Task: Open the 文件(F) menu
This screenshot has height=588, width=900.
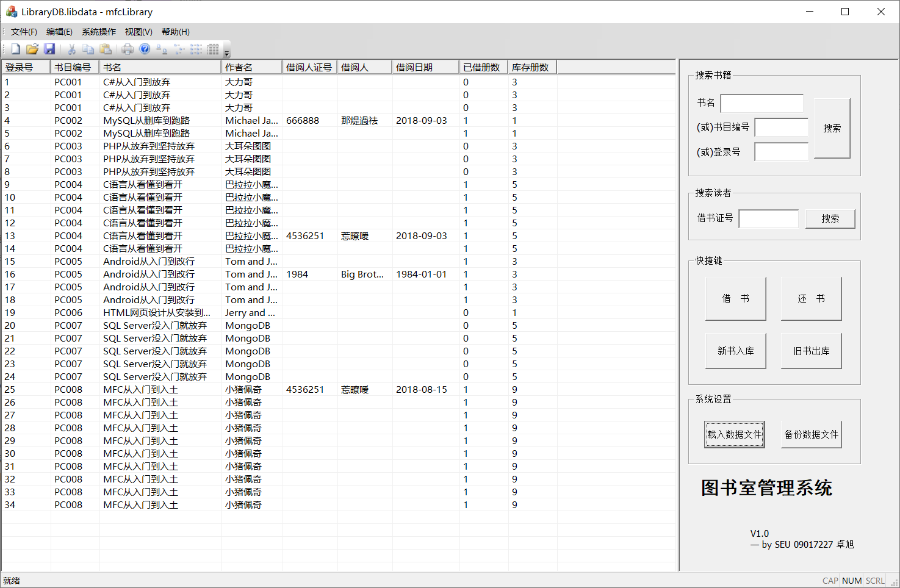Action: click(24, 32)
